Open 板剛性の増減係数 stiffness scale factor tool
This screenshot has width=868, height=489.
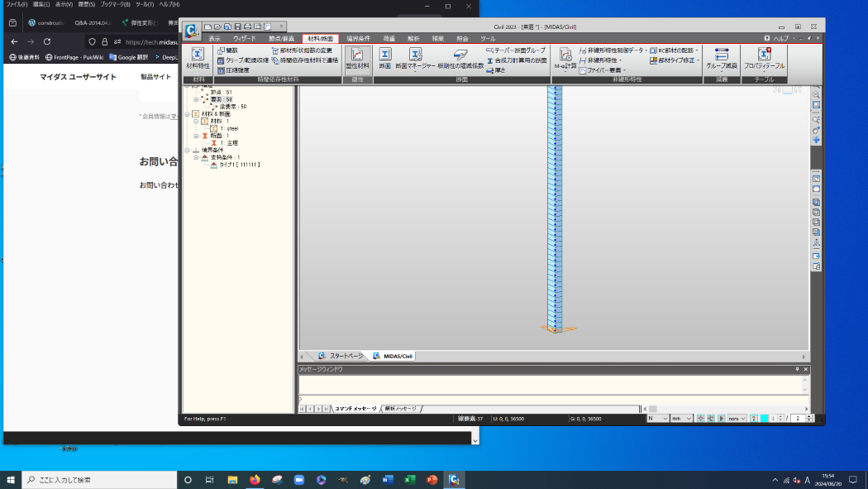(x=460, y=59)
